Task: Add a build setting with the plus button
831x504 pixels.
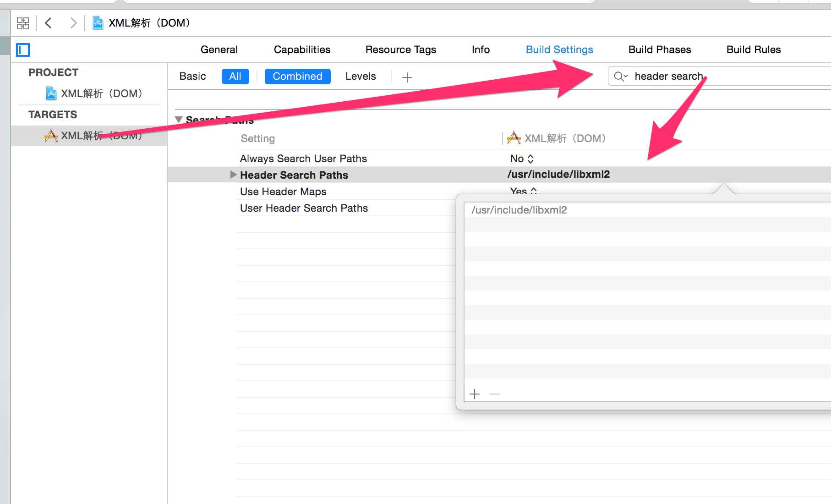Action: 407,77
